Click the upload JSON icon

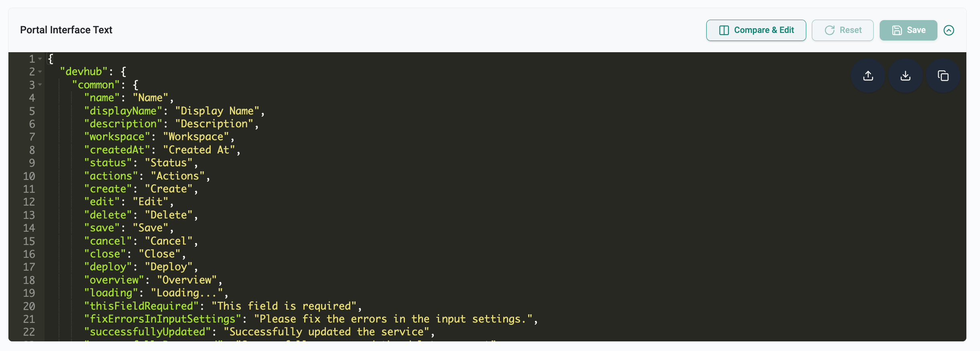(868, 76)
